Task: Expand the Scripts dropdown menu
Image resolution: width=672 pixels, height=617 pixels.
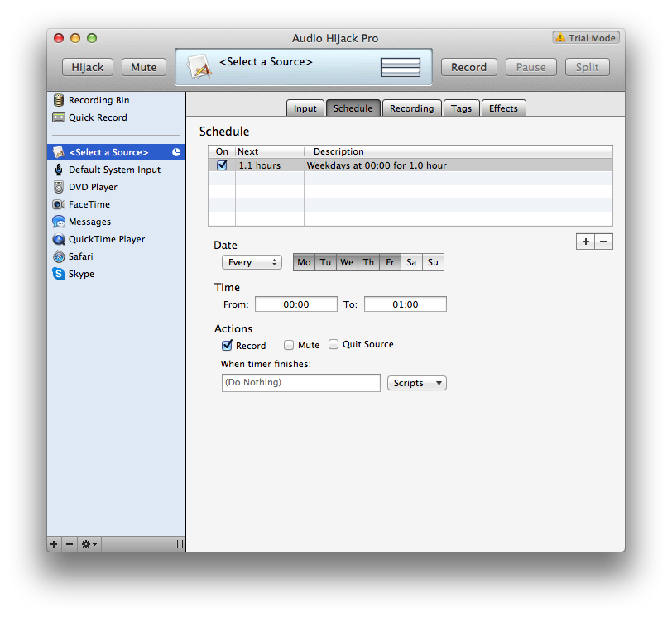Action: (x=416, y=383)
